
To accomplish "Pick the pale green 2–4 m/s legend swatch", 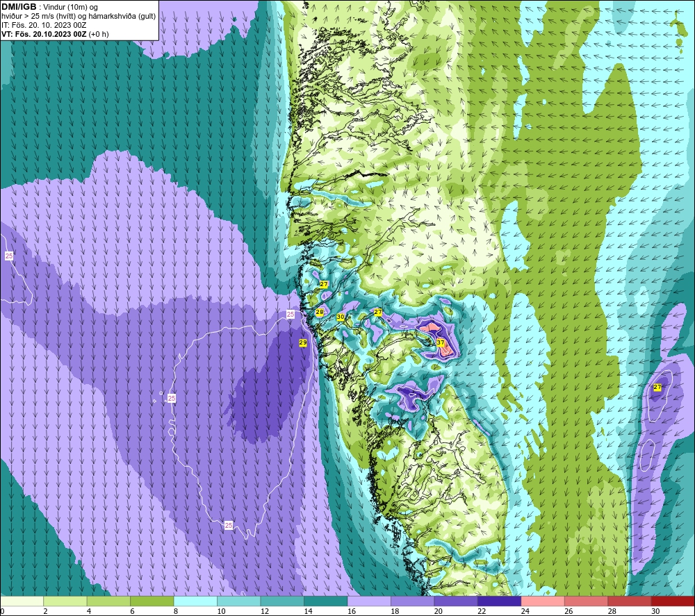I will coord(65,601).
